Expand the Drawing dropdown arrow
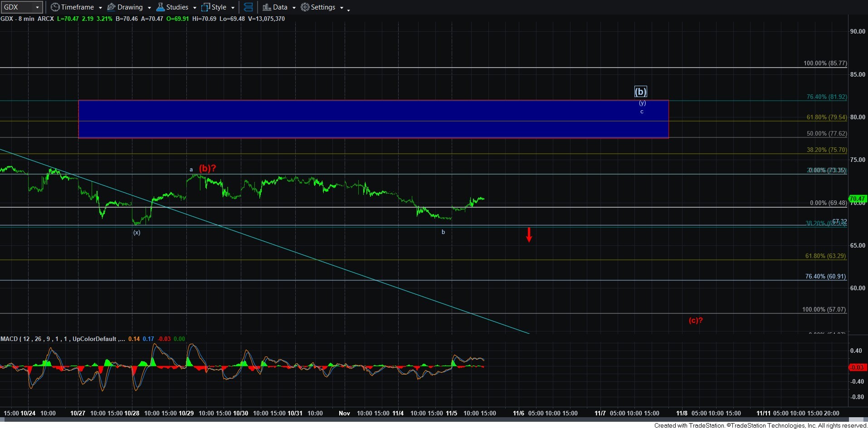Screen dimensions: 868x429 coord(149,8)
